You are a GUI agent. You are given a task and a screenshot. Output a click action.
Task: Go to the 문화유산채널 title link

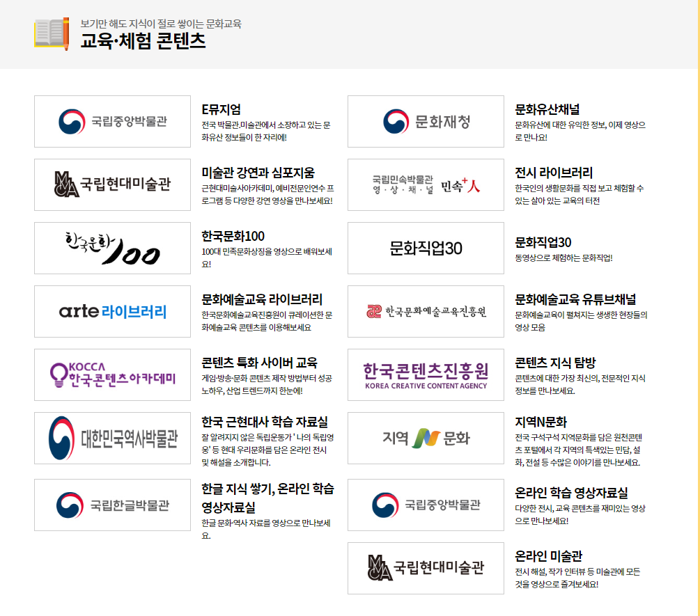click(547, 109)
